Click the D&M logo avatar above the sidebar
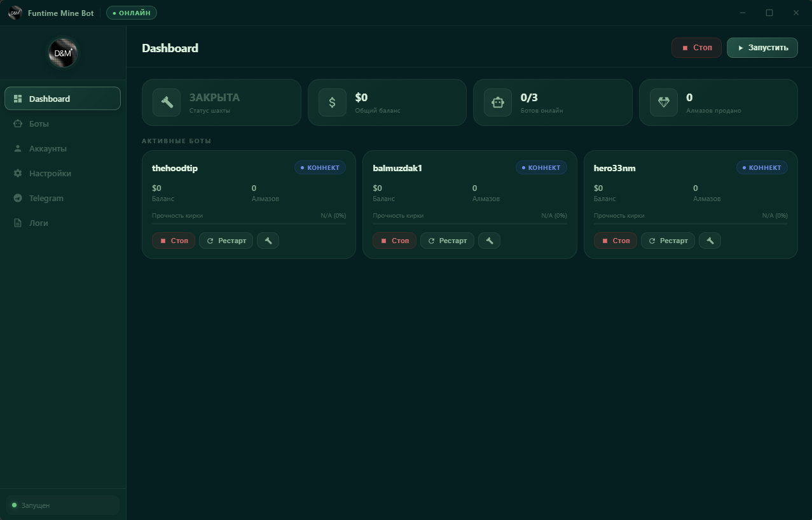The width and height of the screenshot is (812, 520). [x=62, y=53]
